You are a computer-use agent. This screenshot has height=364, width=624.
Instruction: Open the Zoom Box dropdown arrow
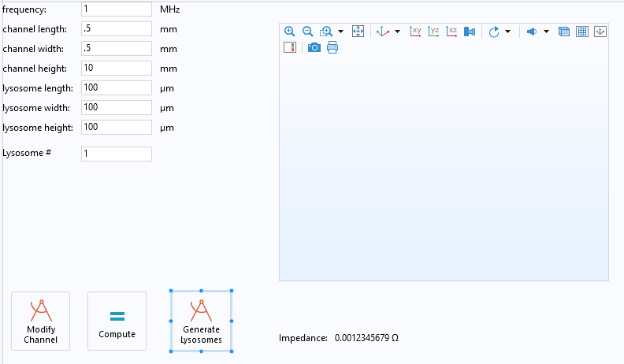(x=340, y=32)
